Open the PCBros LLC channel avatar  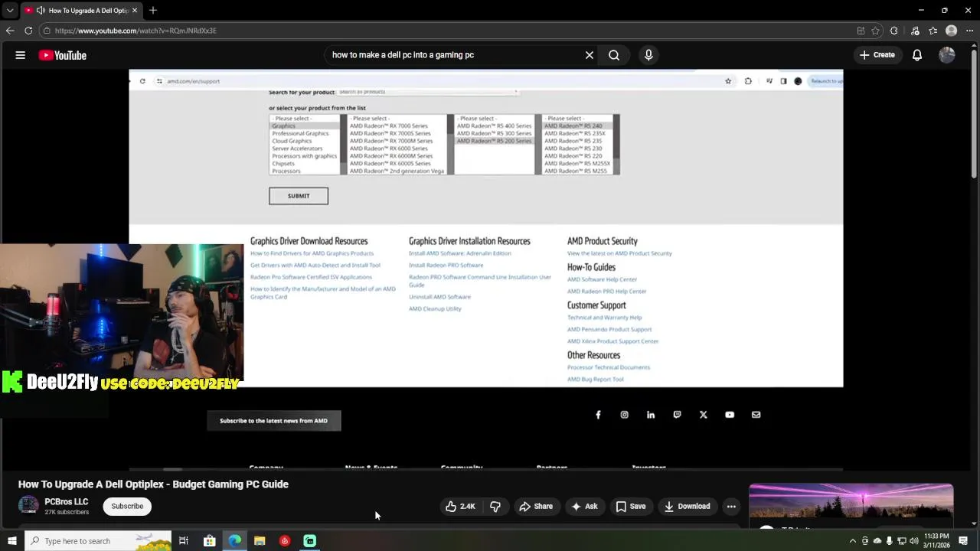pyautogui.click(x=28, y=506)
